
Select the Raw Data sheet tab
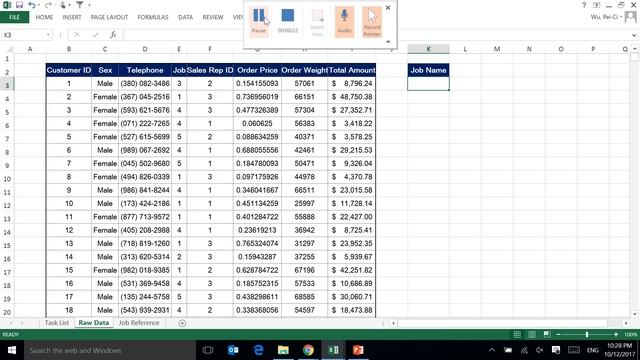point(93,323)
